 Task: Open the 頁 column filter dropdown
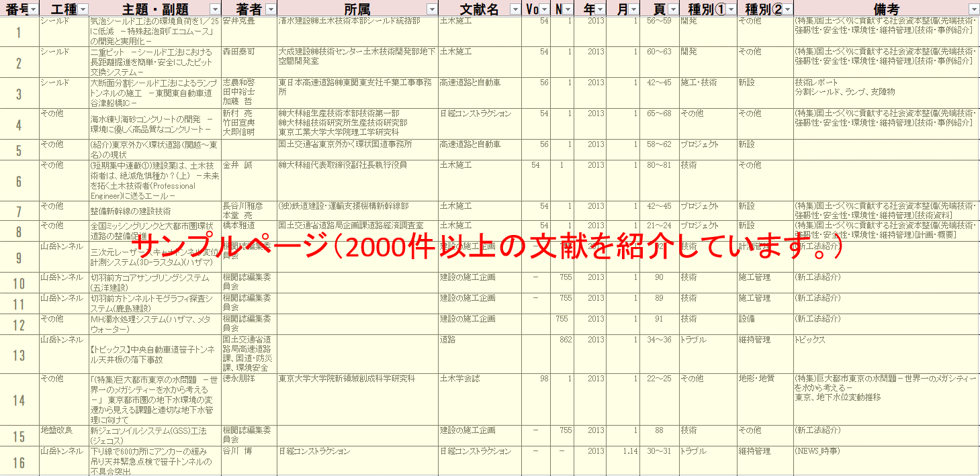tap(672, 9)
